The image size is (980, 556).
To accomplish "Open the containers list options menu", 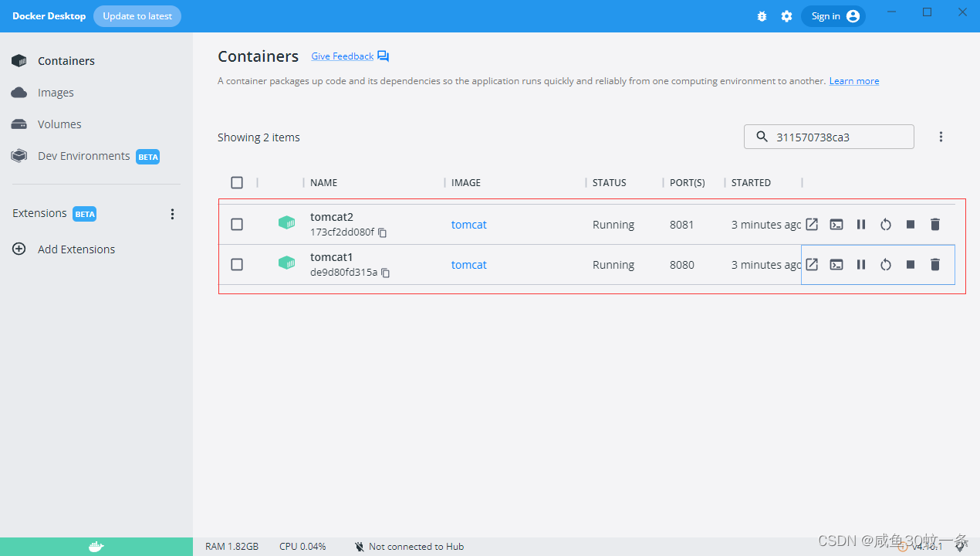I will (941, 137).
